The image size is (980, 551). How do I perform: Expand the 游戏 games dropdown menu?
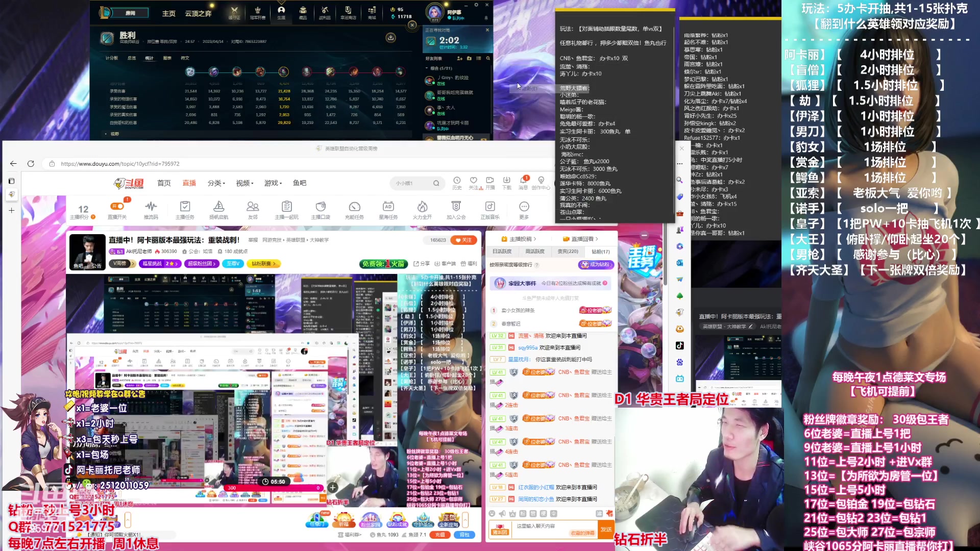tap(271, 183)
